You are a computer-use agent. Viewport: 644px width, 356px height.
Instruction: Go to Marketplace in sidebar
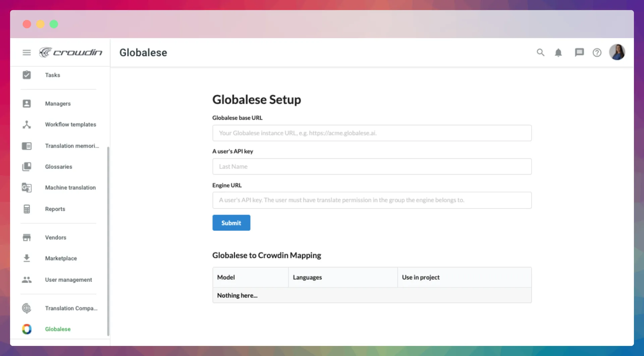[61, 258]
